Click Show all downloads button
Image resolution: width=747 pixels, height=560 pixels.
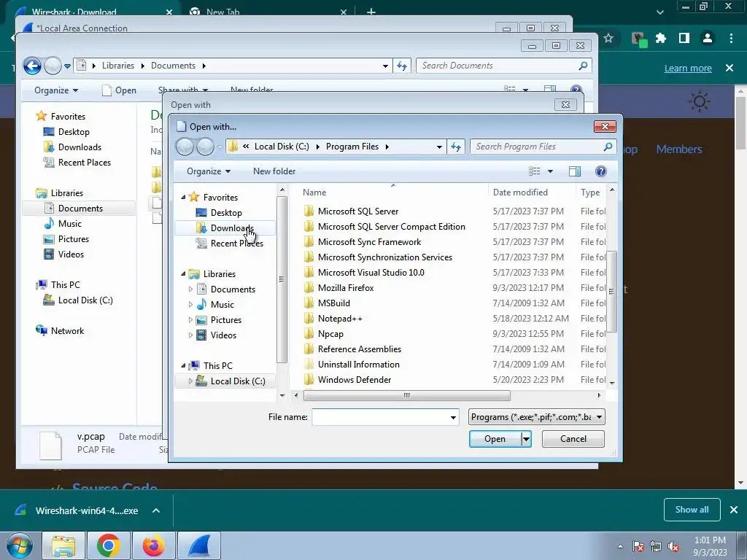(692, 510)
